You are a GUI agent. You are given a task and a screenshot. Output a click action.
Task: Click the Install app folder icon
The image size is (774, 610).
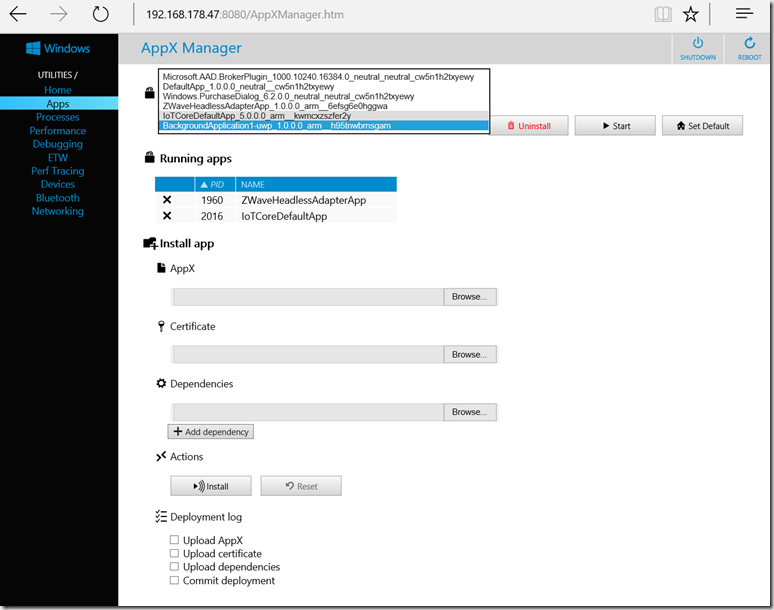150,243
